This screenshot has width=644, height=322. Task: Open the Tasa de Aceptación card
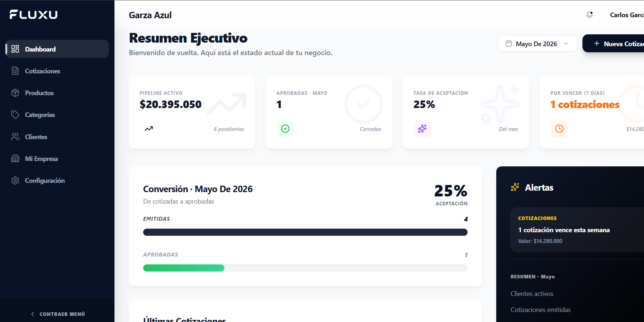466,112
